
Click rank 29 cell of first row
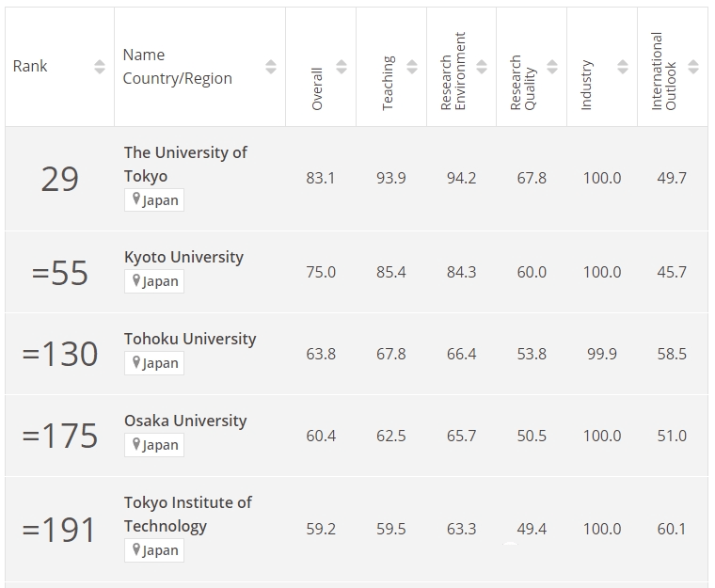[x=59, y=179]
